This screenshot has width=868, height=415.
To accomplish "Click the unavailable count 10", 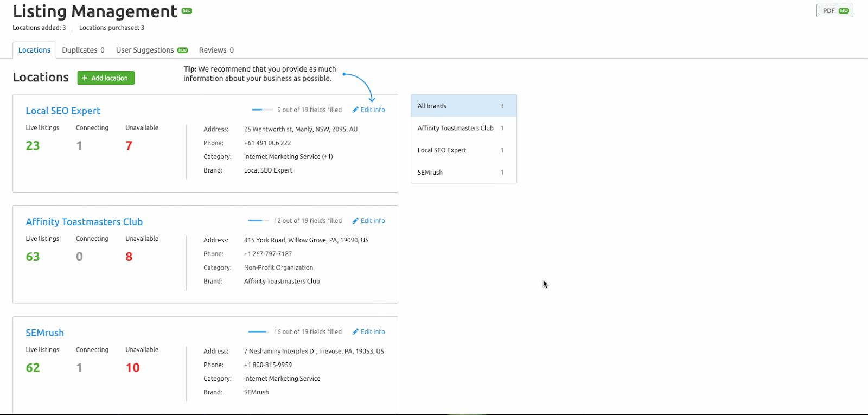I will pyautogui.click(x=132, y=367).
